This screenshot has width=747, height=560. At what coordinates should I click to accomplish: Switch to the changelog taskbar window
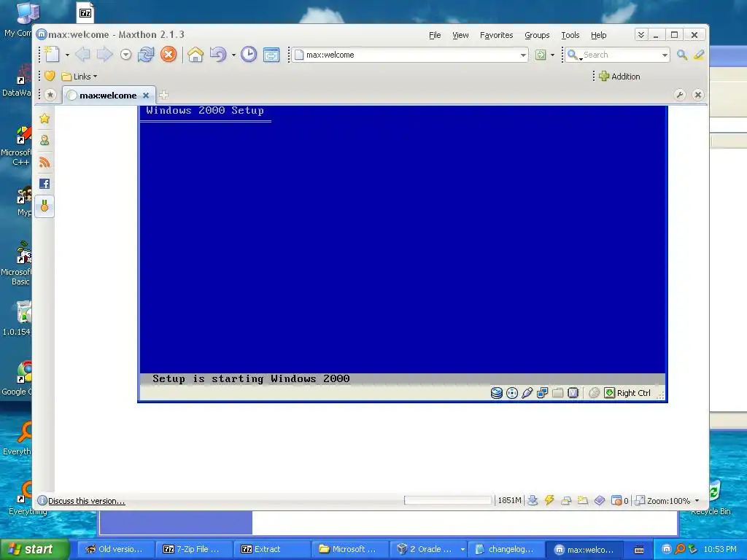[x=506, y=550]
